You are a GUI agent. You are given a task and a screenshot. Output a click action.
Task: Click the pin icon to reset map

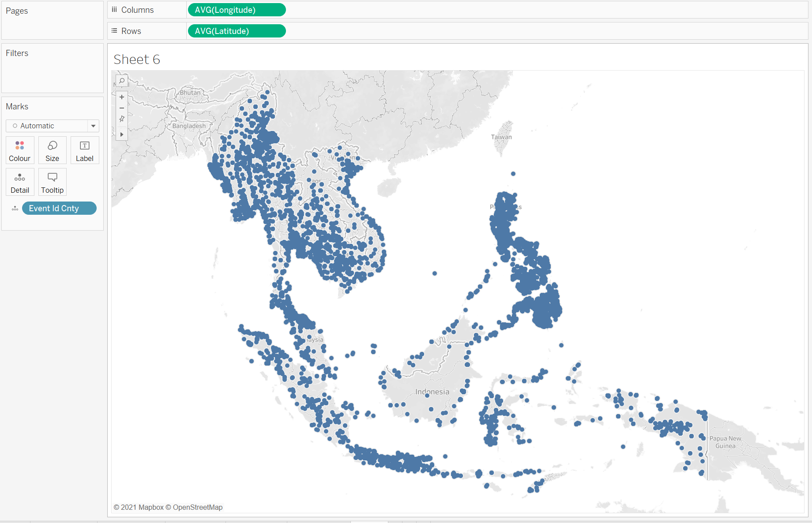[x=122, y=119]
